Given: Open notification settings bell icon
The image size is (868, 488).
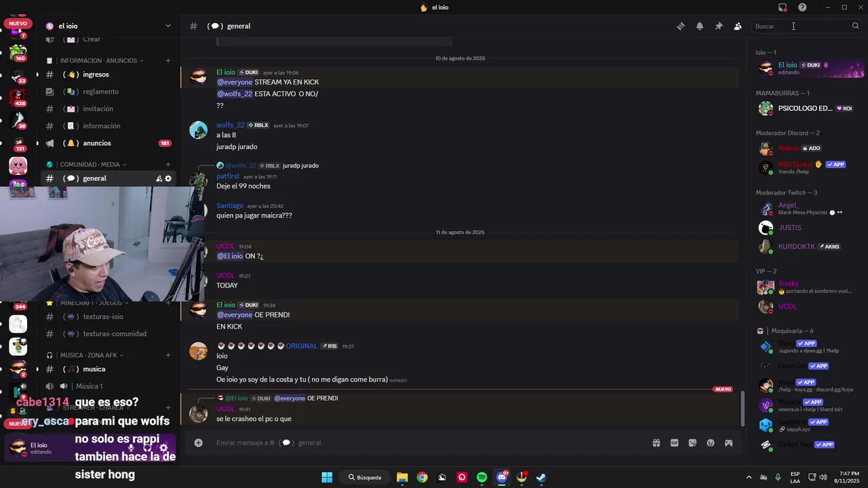Looking at the screenshot, I should click(700, 26).
